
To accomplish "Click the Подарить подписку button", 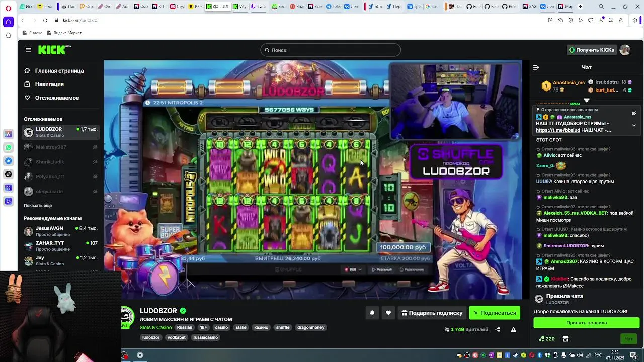I will pyautogui.click(x=432, y=313).
